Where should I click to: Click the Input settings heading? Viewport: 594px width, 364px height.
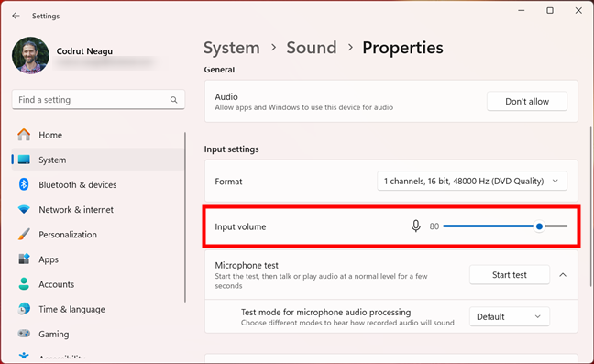(232, 149)
